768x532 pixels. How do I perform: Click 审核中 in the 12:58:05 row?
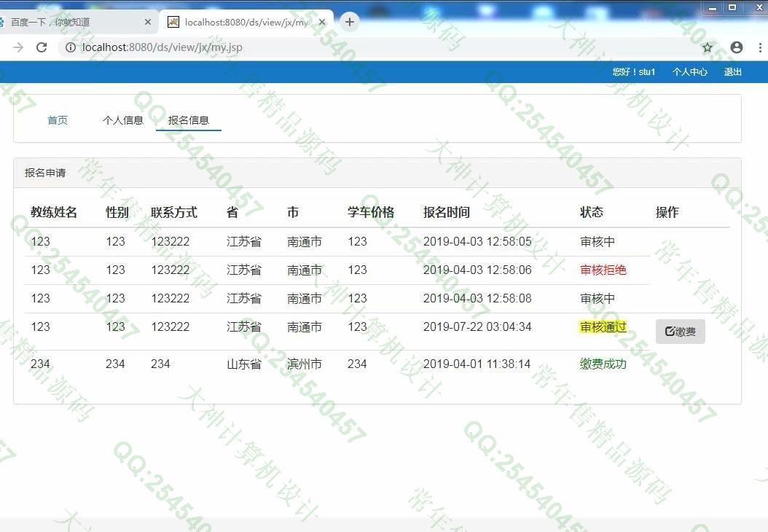(597, 241)
